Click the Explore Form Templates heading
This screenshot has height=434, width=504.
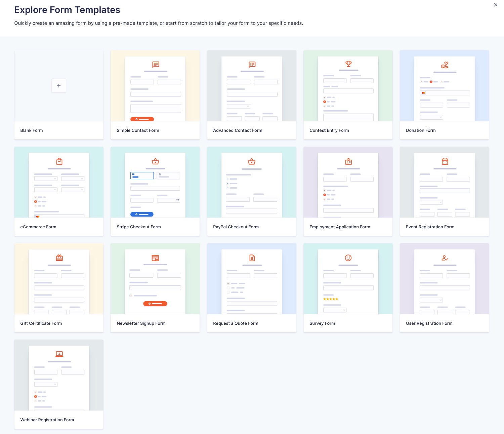[x=67, y=10]
